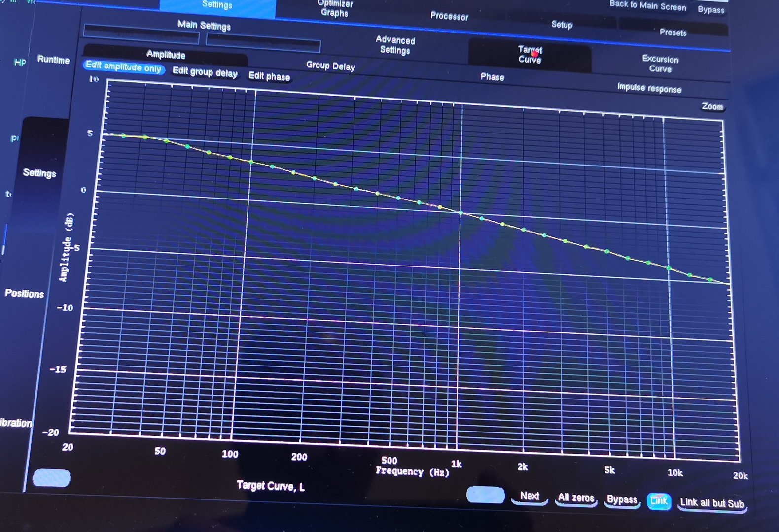Select Edit group delay mode
The height and width of the screenshot is (532, 779).
205,72
